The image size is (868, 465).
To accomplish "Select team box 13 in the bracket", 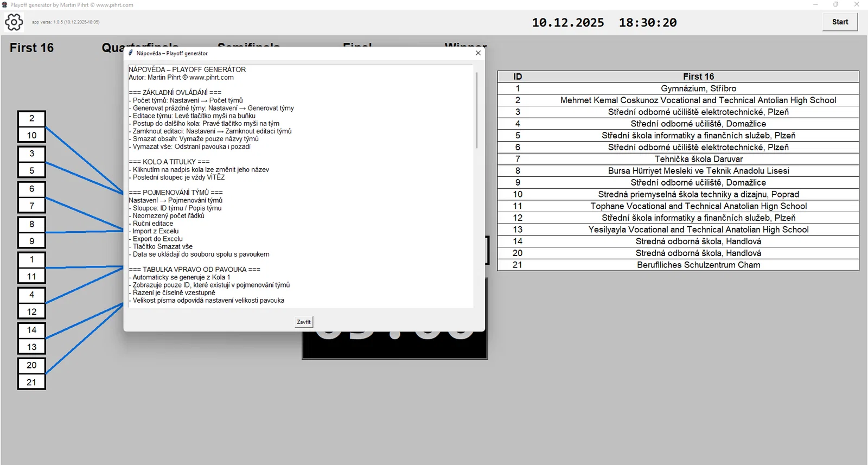I will pyautogui.click(x=31, y=347).
